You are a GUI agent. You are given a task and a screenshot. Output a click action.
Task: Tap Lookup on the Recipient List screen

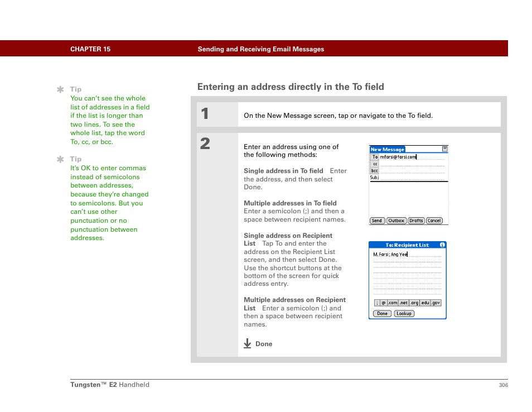click(x=404, y=314)
